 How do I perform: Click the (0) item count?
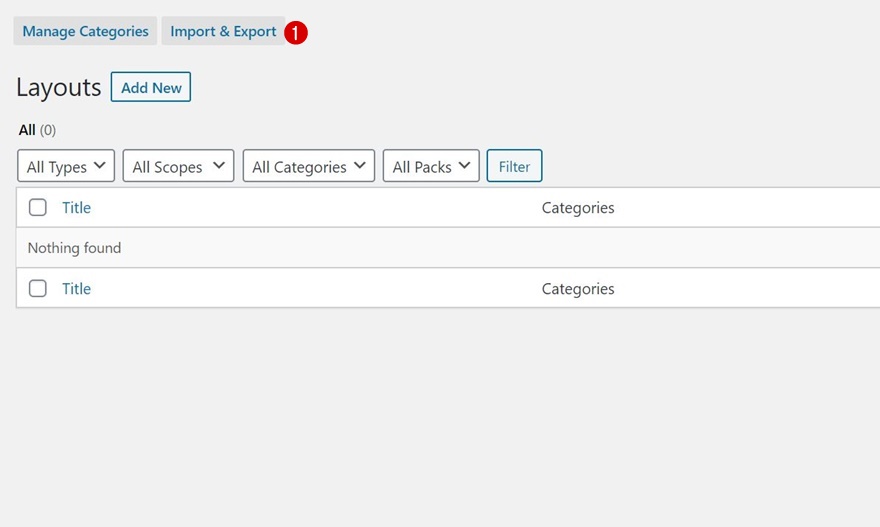48,130
